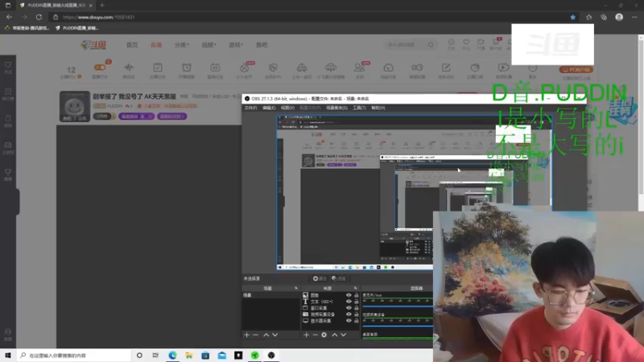Open the Windows Start menu
The height and width of the screenshot is (362, 644).
tap(8, 356)
